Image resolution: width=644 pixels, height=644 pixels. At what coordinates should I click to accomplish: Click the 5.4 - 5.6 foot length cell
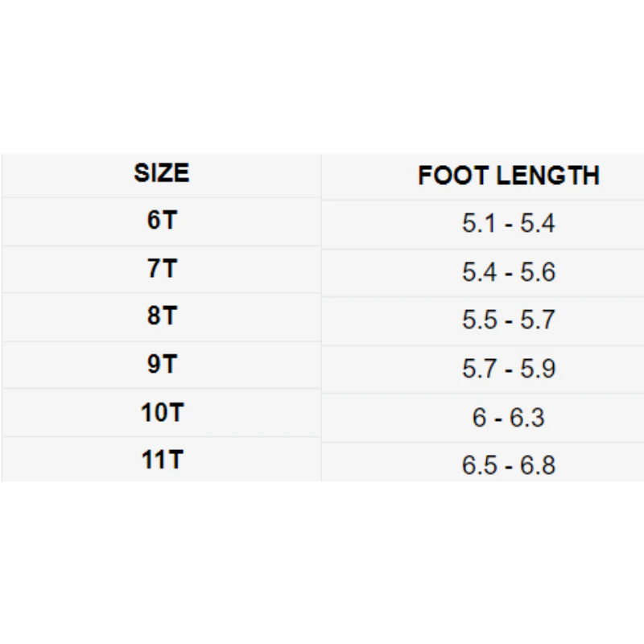(x=508, y=272)
